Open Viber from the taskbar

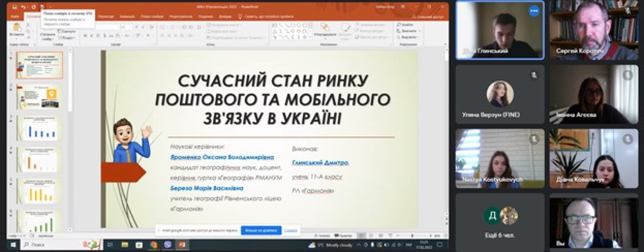tap(168, 244)
